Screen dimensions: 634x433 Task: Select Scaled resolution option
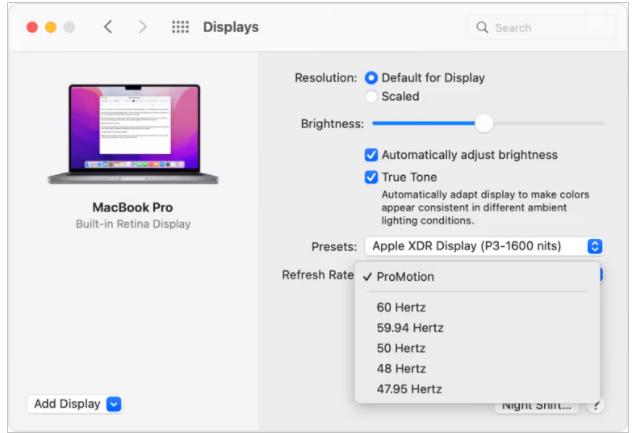371,97
